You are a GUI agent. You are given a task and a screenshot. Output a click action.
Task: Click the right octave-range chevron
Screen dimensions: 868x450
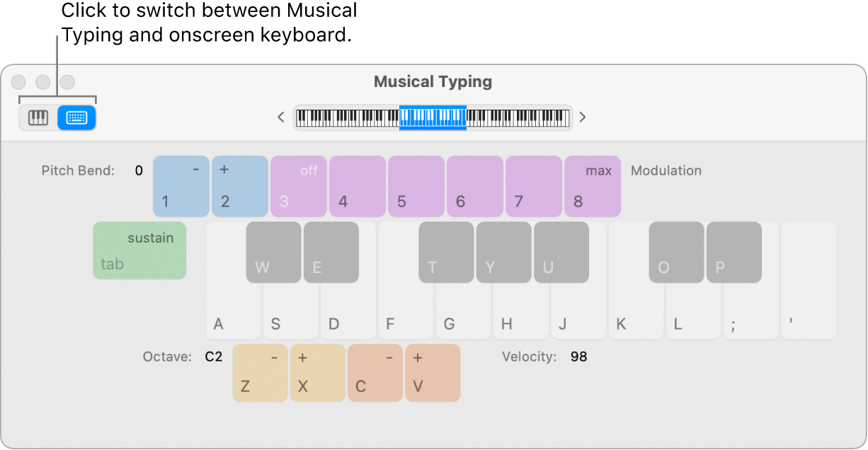tap(582, 117)
